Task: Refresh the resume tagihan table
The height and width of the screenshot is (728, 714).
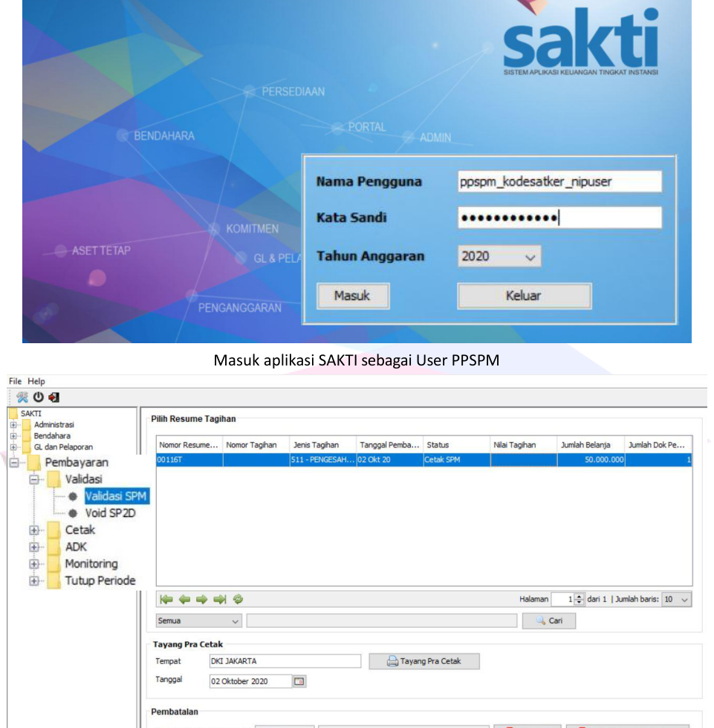Action: (238, 599)
